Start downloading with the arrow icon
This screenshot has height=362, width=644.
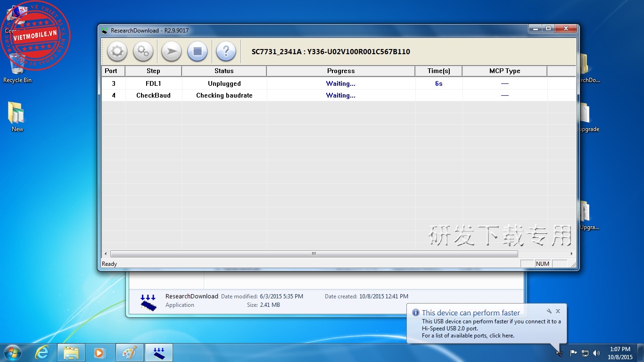[x=172, y=51]
